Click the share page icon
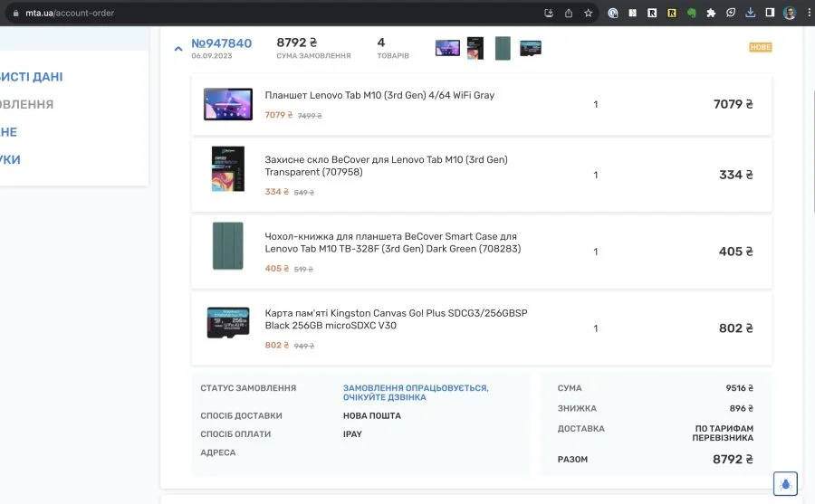 tap(568, 13)
